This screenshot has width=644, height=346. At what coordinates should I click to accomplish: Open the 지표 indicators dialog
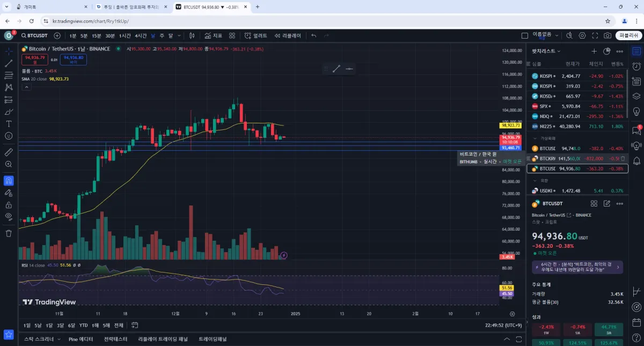pos(213,35)
